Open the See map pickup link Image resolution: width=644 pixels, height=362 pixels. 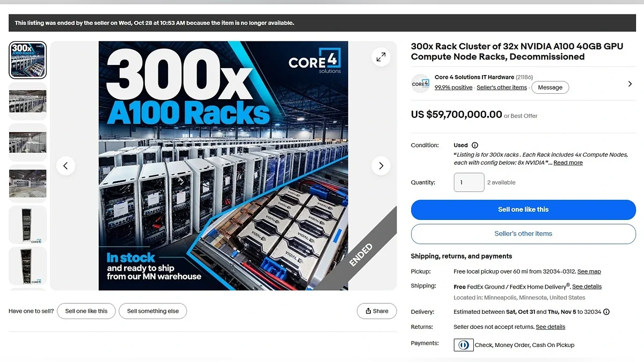[589, 271]
